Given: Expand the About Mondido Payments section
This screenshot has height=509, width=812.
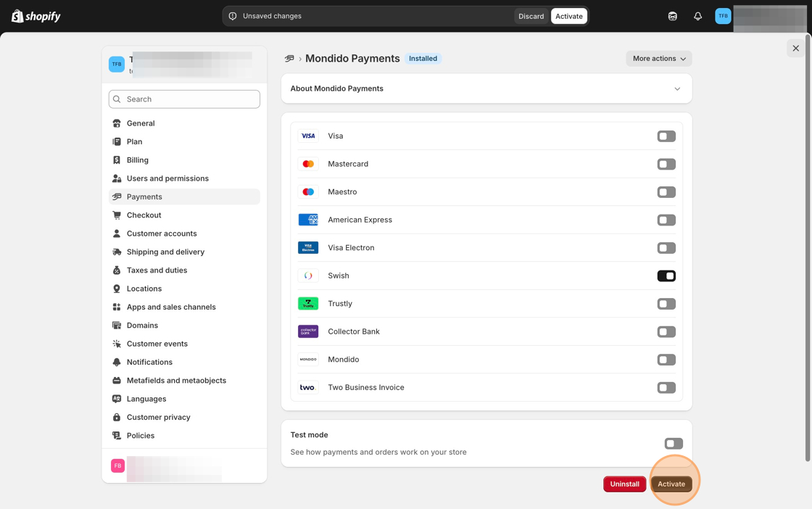Looking at the screenshot, I should 486,88.
